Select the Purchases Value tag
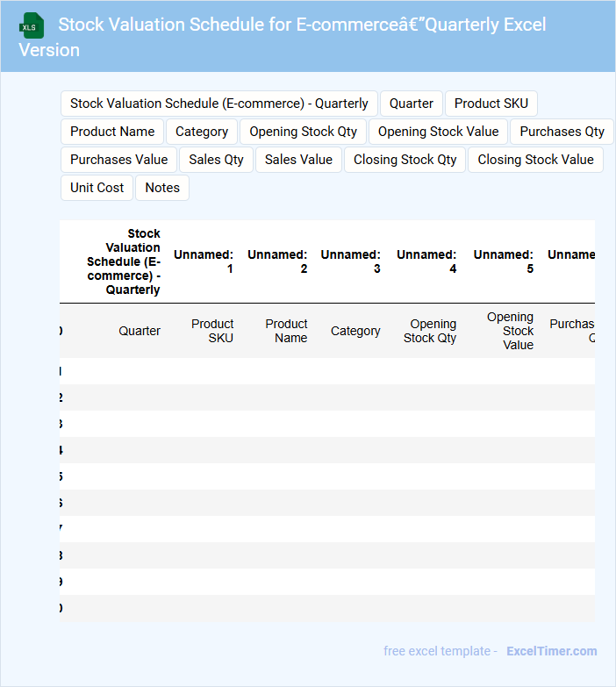 118,160
